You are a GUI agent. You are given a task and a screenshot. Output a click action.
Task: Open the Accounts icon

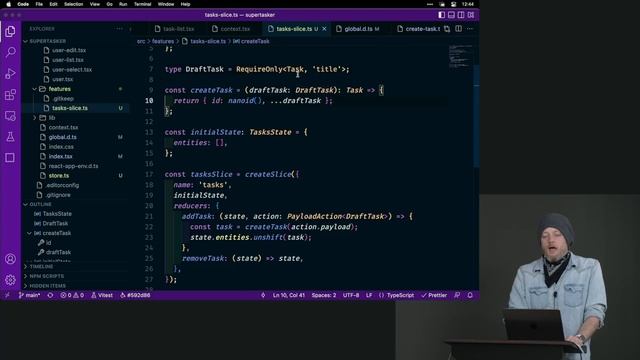[10, 259]
